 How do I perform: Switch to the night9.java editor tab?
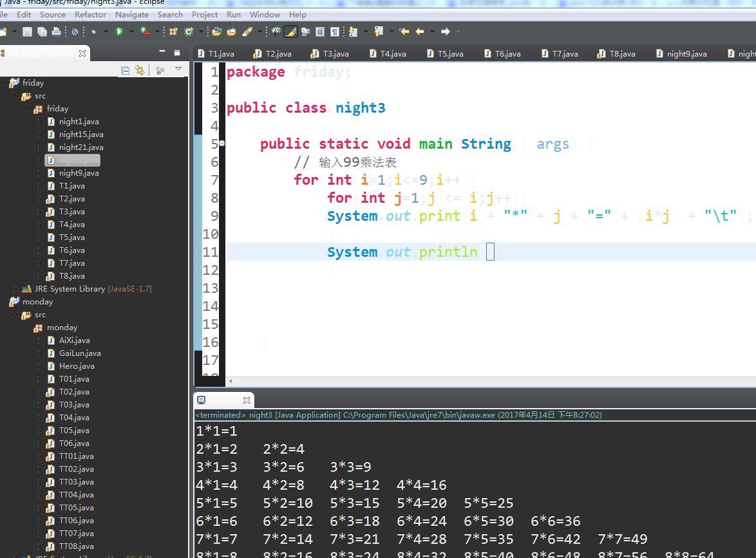[681, 53]
